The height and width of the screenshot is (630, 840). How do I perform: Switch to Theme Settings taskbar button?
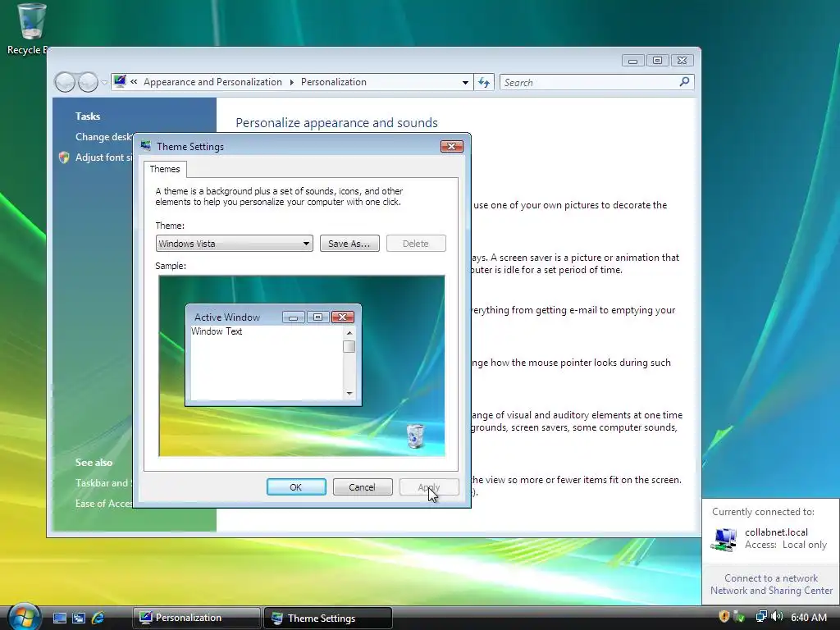[328, 618]
